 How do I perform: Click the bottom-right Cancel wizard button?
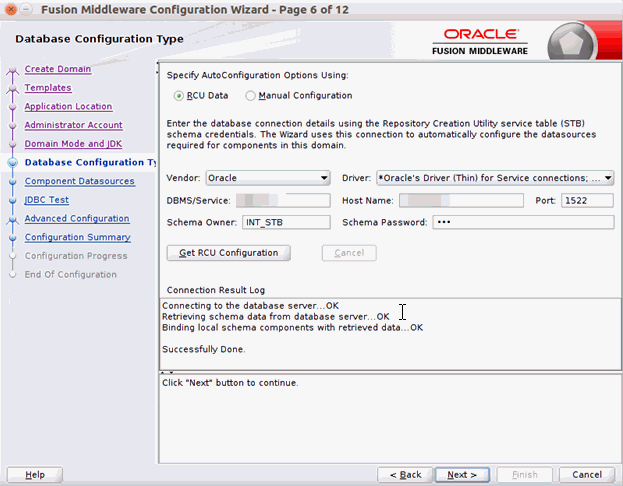587,474
